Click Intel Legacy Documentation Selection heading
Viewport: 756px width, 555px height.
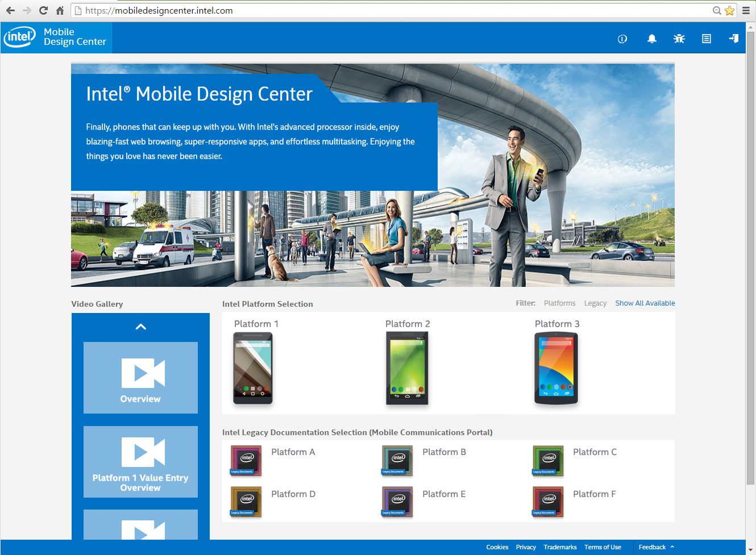click(x=357, y=432)
